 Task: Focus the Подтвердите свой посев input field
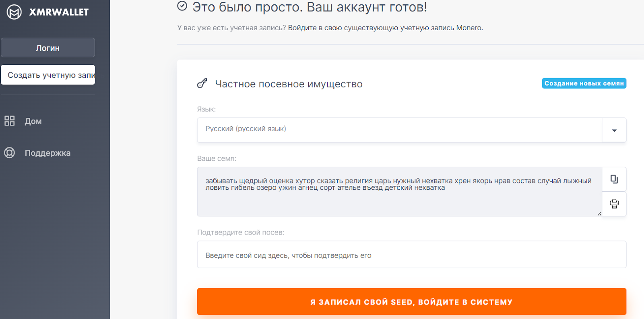click(x=411, y=255)
